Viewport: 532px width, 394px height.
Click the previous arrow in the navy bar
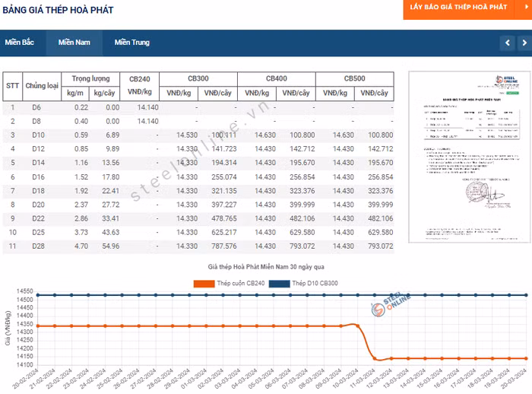508,43
